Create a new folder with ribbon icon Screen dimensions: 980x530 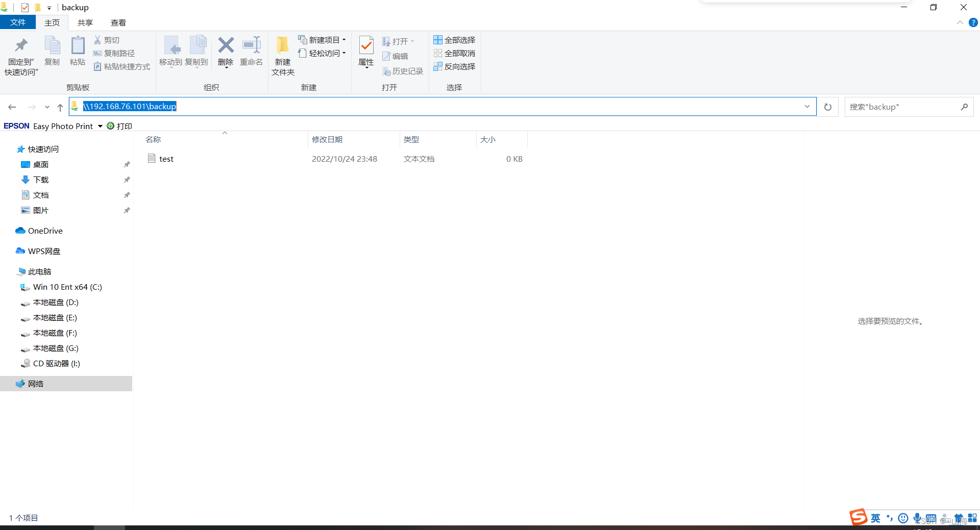(282, 46)
